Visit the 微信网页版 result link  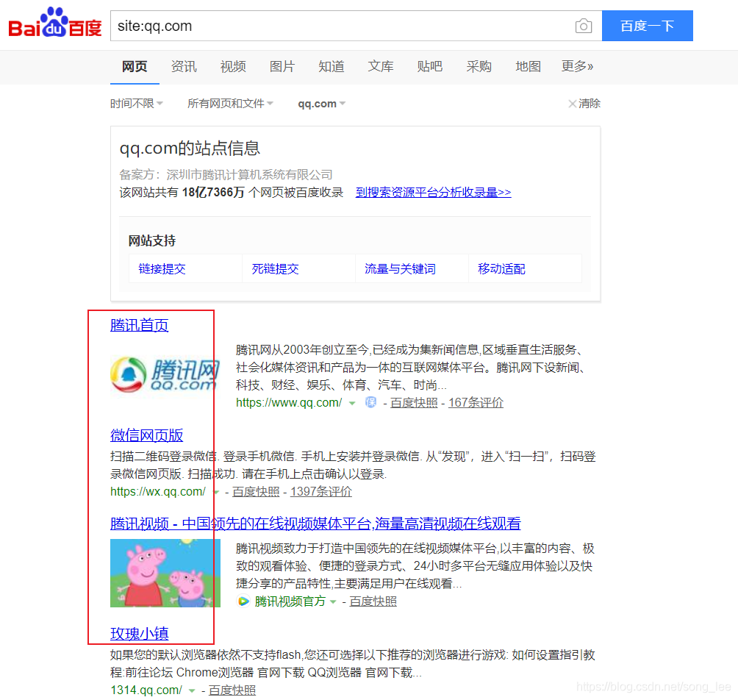(x=146, y=435)
